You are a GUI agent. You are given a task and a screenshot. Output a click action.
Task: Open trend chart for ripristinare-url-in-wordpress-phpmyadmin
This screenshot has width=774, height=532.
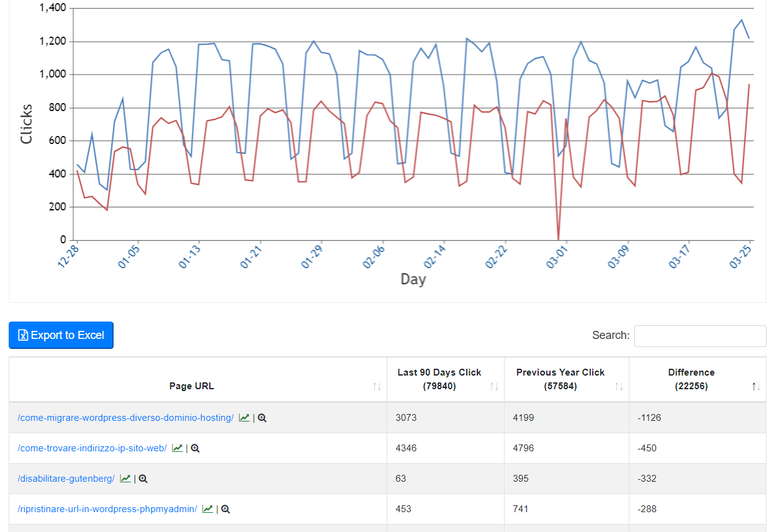207,509
